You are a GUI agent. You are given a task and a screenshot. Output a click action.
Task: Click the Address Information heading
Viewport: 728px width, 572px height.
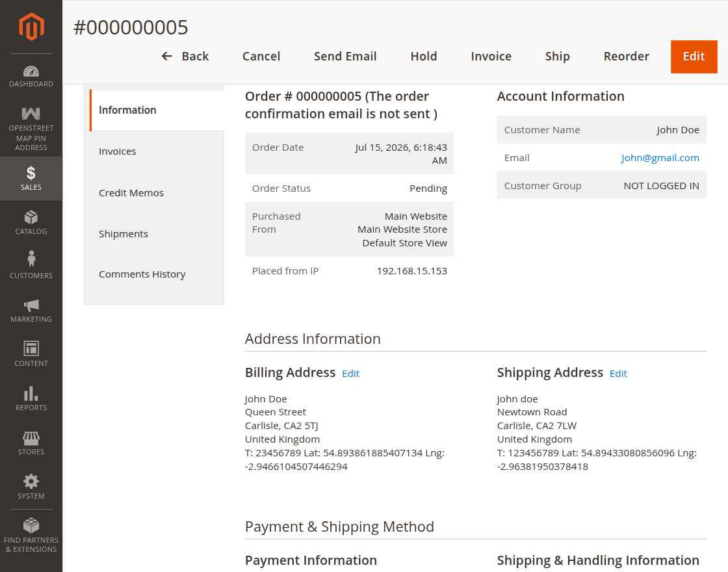(x=313, y=339)
